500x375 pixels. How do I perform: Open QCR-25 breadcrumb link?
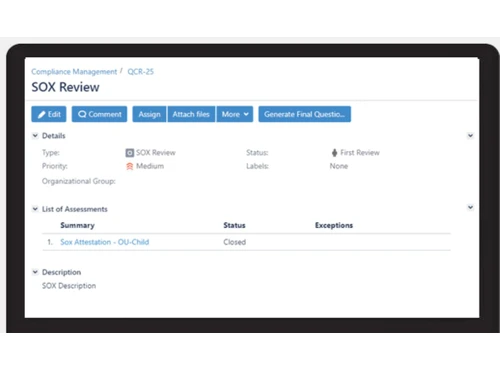point(140,72)
